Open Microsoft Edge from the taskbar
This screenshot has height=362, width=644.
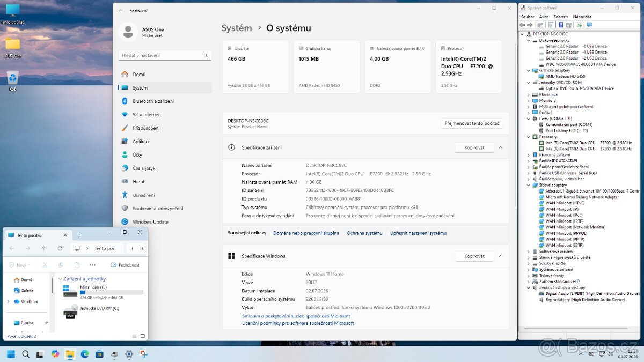(84, 354)
